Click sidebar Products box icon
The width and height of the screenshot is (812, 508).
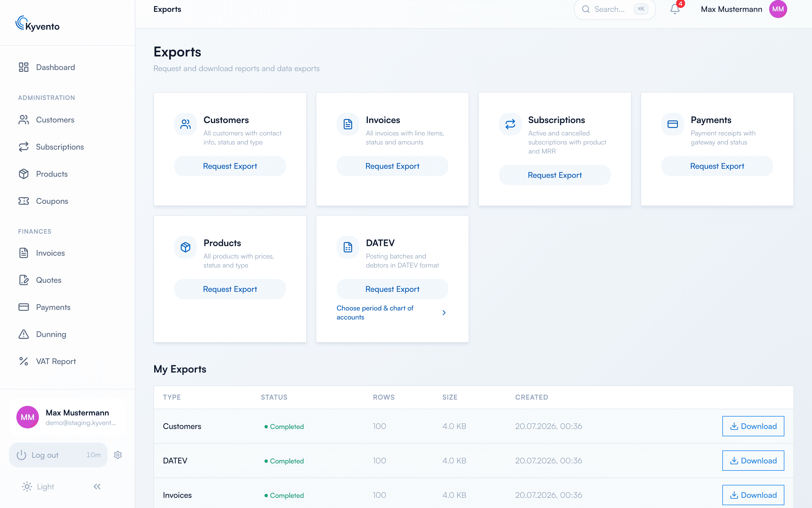pyautogui.click(x=23, y=174)
